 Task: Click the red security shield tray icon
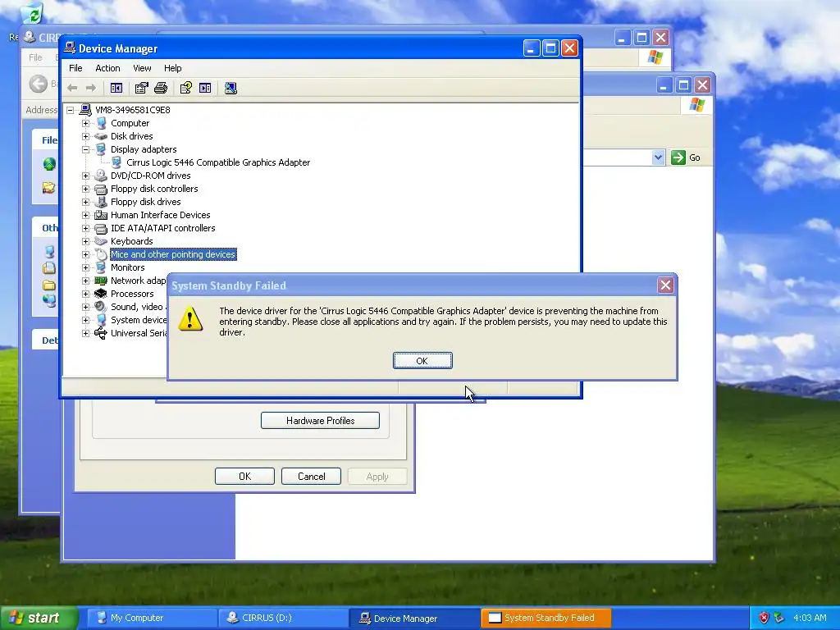tap(764, 618)
